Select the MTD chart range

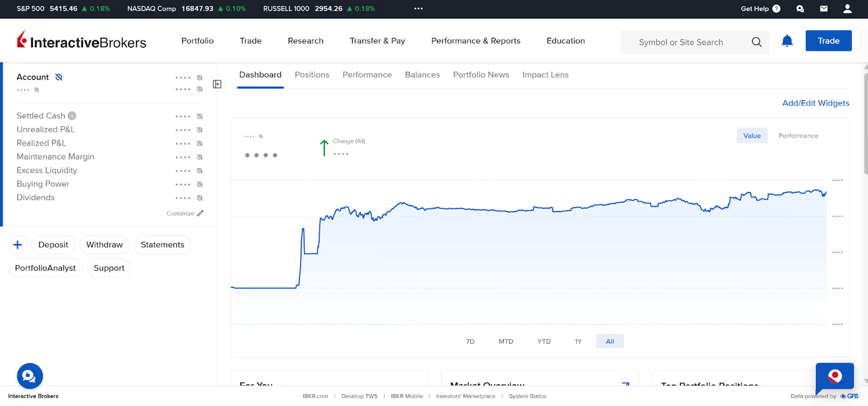[506, 341]
